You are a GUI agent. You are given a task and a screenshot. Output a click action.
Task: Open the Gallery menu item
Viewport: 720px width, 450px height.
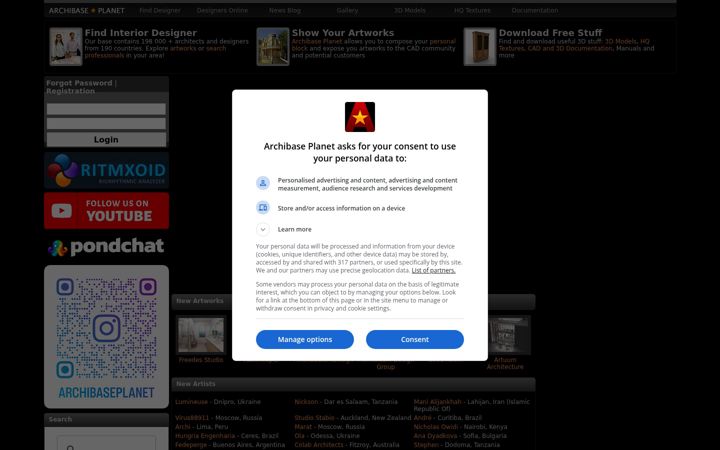coord(347,11)
